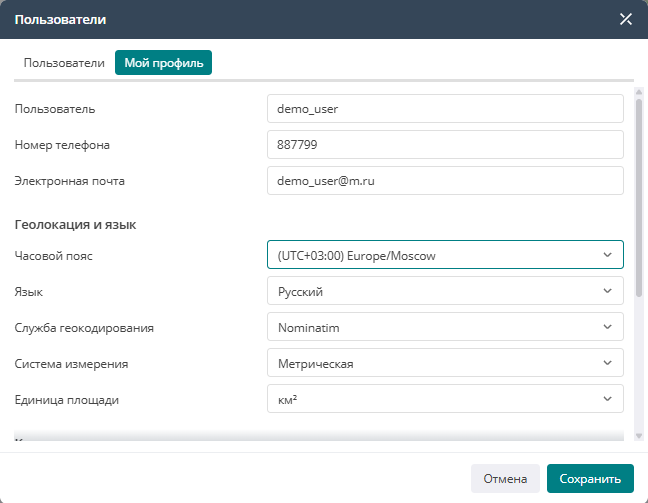
Task: Click the Единица площади label
Action: 67,400
